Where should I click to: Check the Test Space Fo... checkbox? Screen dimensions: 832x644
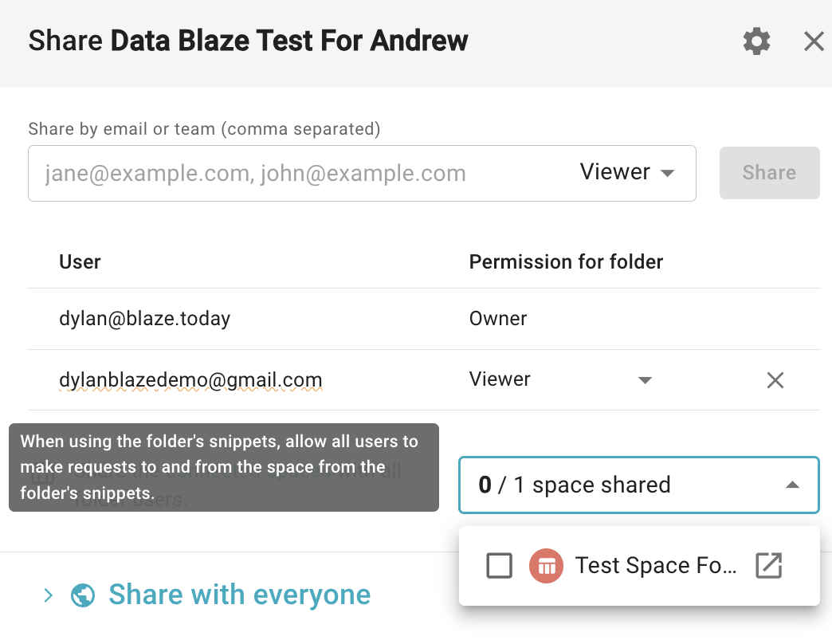500,565
